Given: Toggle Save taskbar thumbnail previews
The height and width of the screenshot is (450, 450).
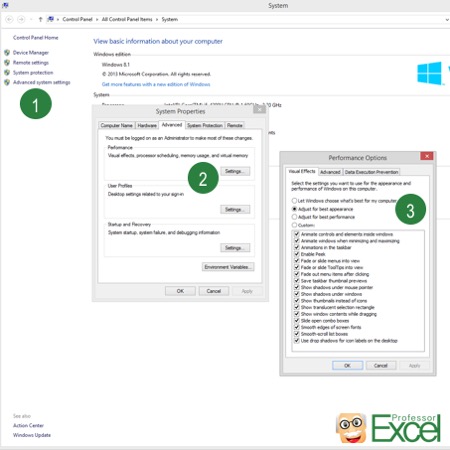Looking at the screenshot, I should coord(297,281).
